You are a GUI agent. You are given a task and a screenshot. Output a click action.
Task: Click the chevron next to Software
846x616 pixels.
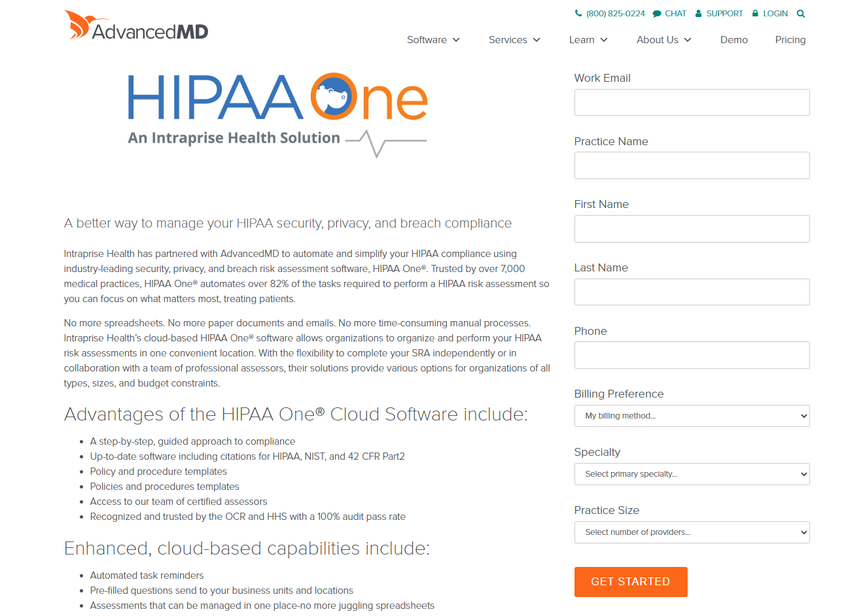tap(456, 40)
